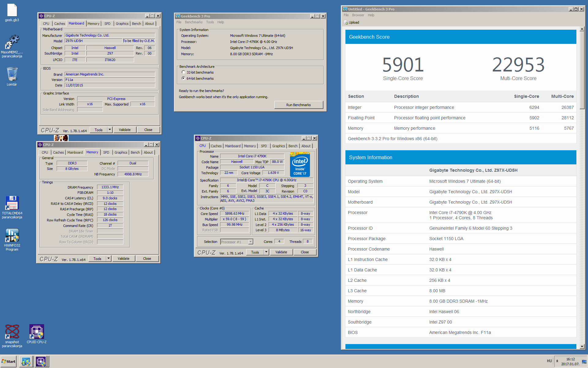The width and height of the screenshot is (588, 368).
Task: Open Help menu in Geekbench 3 Pro
Action: pos(221,22)
